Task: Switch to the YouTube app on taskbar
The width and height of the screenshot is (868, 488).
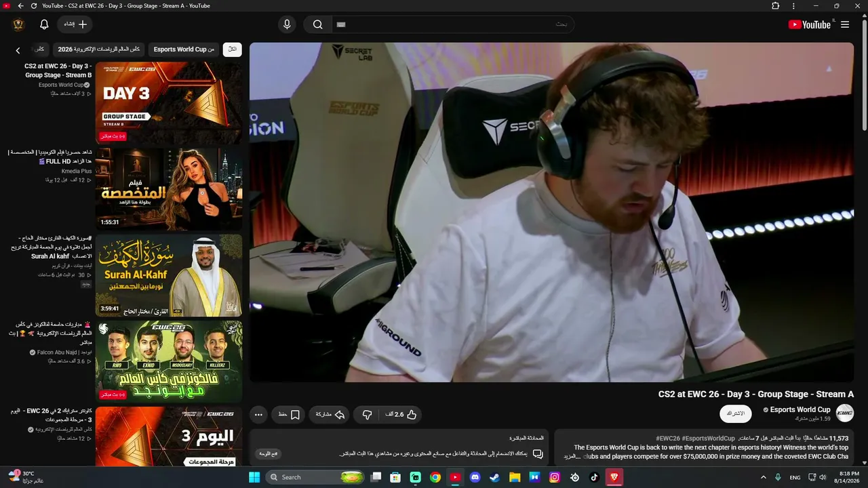Action: click(455, 477)
